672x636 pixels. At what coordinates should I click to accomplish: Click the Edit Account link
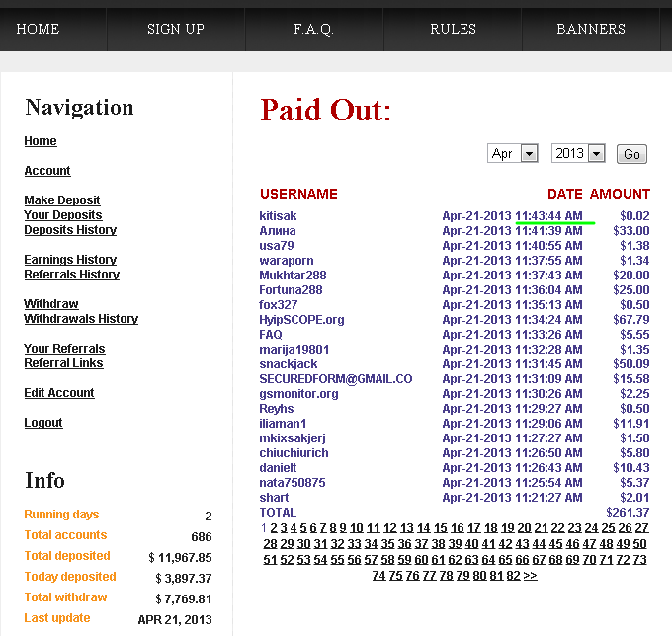tap(59, 393)
